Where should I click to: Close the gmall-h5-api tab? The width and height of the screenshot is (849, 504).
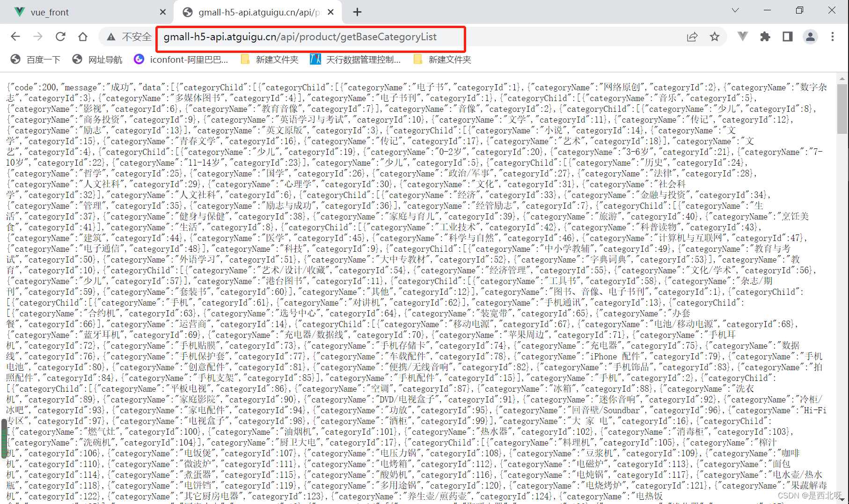coord(330,12)
